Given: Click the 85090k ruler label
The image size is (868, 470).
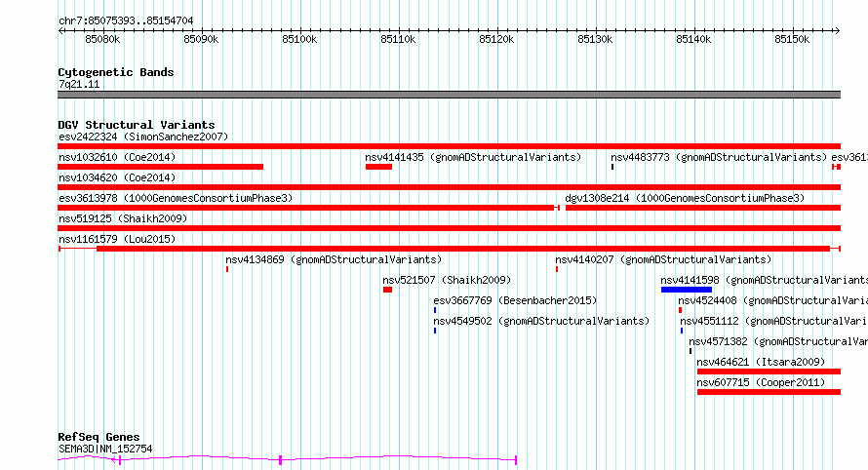Looking at the screenshot, I should click(x=201, y=39).
